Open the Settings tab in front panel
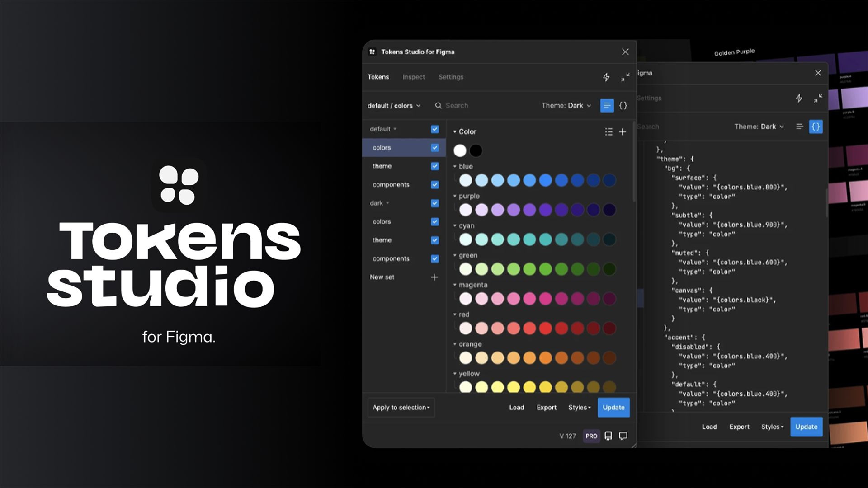The height and width of the screenshot is (488, 868). 451,77
